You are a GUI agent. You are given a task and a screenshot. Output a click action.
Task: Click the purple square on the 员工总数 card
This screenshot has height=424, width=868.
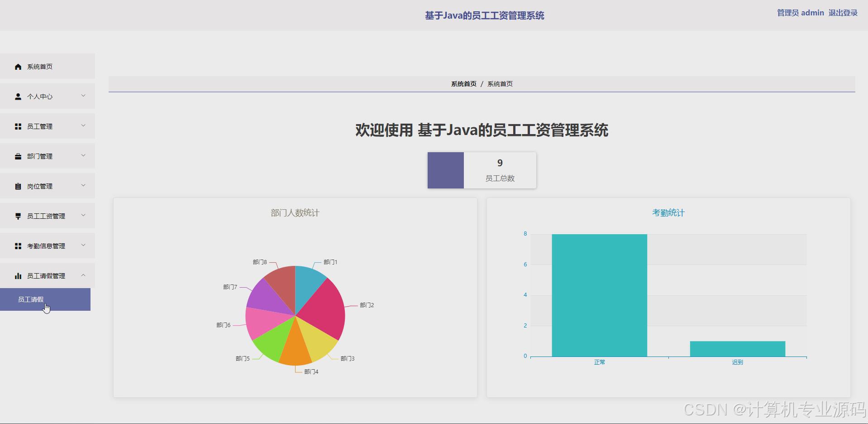446,170
